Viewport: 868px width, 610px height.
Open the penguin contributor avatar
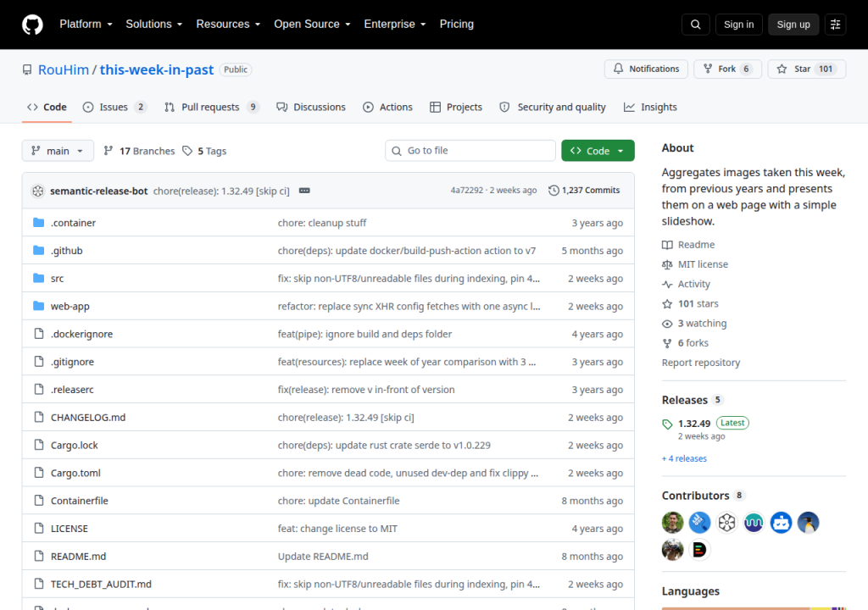(808, 522)
